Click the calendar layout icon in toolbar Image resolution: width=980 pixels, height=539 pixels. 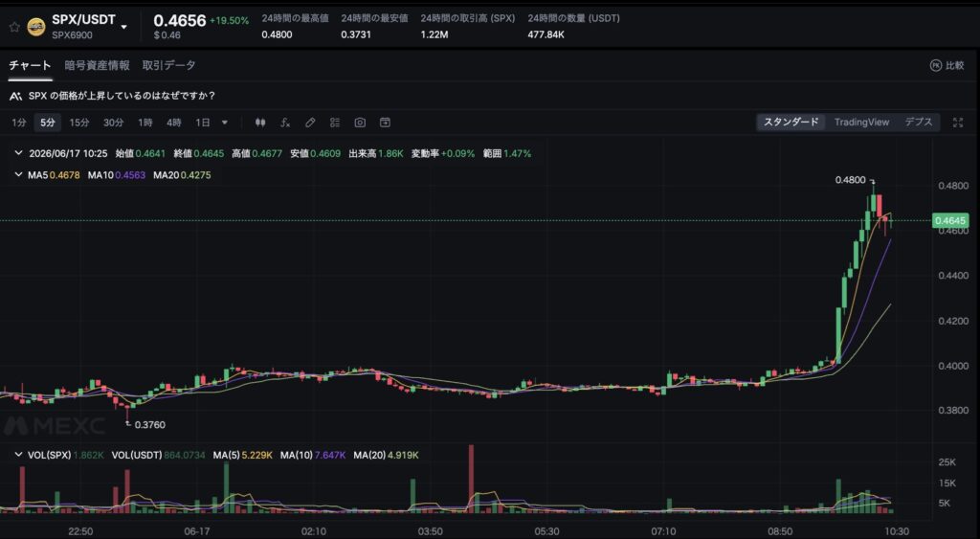385,123
